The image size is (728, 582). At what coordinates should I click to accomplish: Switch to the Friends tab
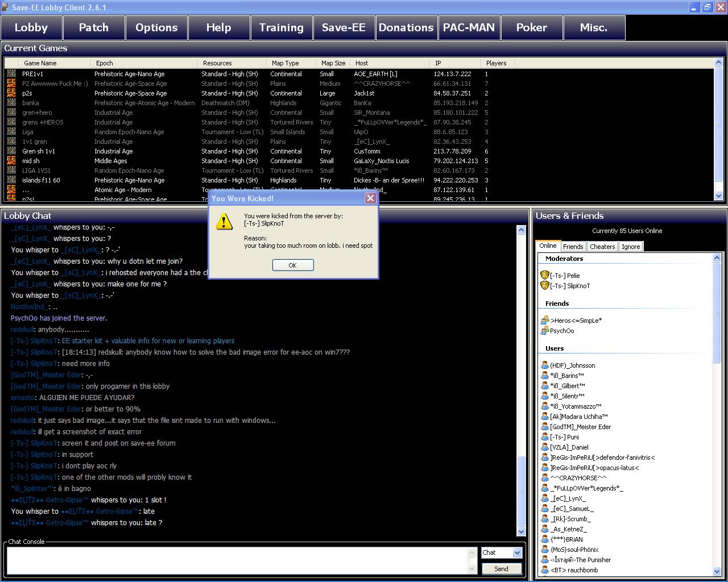[573, 247]
